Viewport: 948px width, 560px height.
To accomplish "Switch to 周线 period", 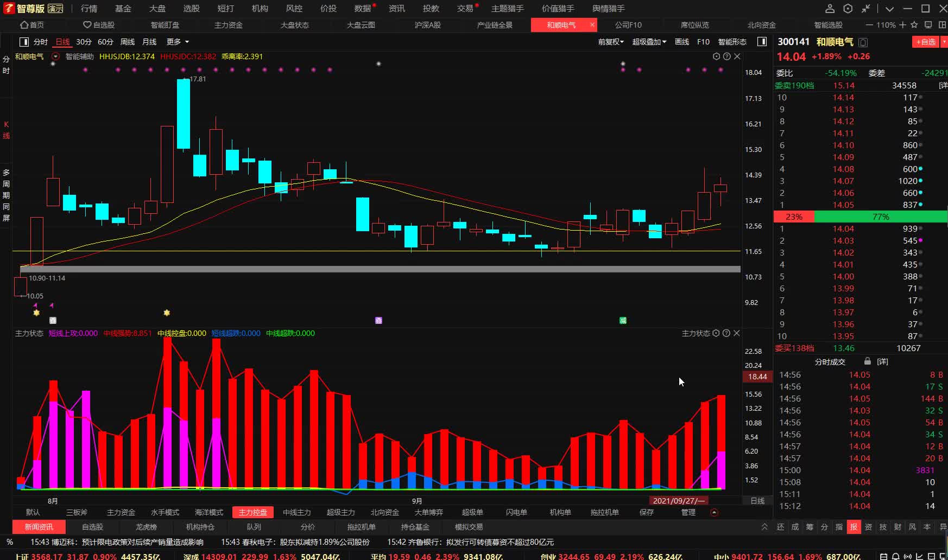I will point(127,42).
